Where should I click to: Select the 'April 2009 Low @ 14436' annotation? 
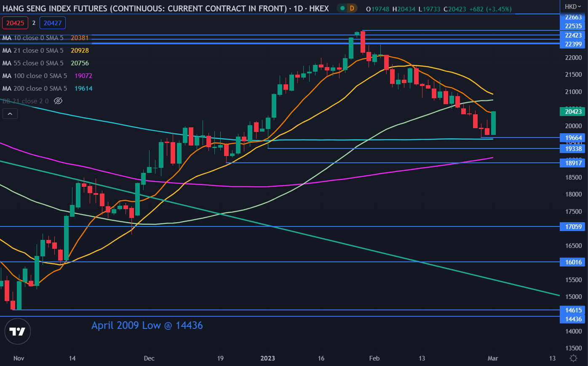(147, 325)
